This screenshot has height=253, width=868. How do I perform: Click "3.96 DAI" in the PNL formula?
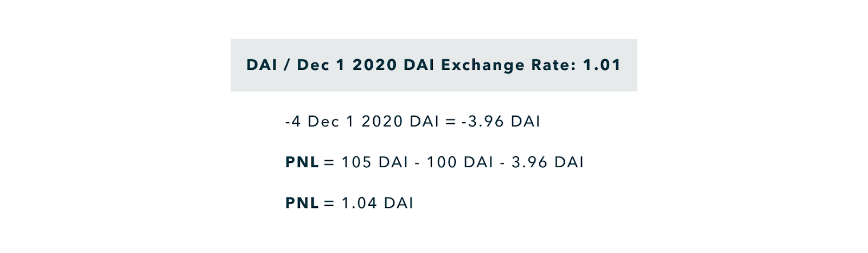coord(548,162)
